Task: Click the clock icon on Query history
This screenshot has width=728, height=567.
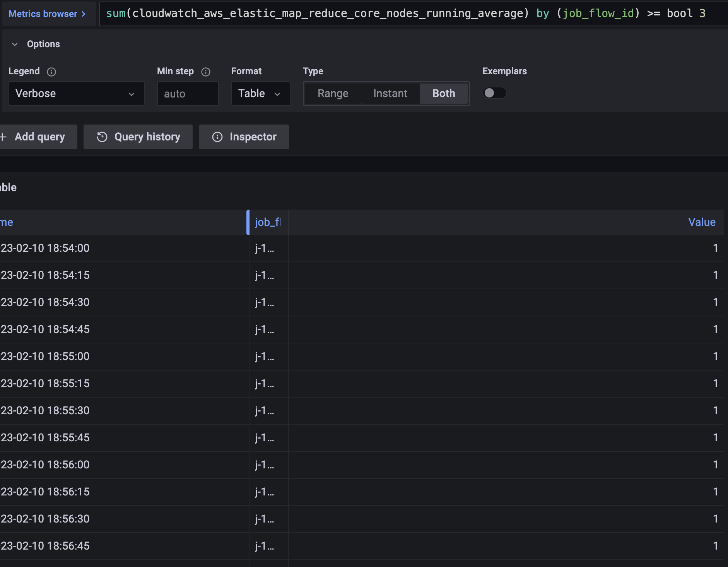Action: click(x=102, y=137)
